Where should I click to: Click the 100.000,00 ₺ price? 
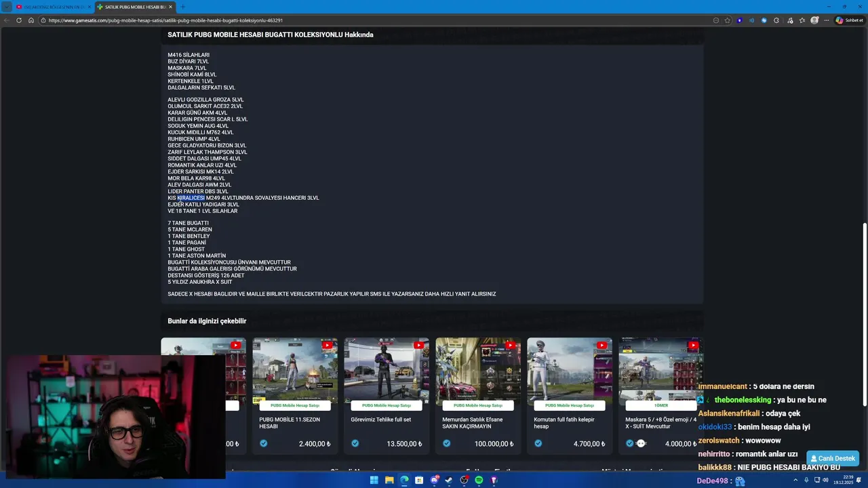click(494, 444)
